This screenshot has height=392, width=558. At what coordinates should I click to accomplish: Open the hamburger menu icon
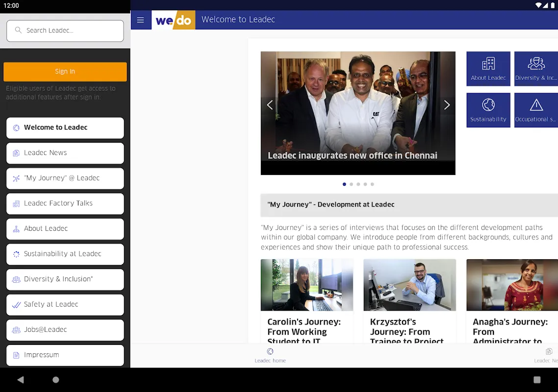141,20
